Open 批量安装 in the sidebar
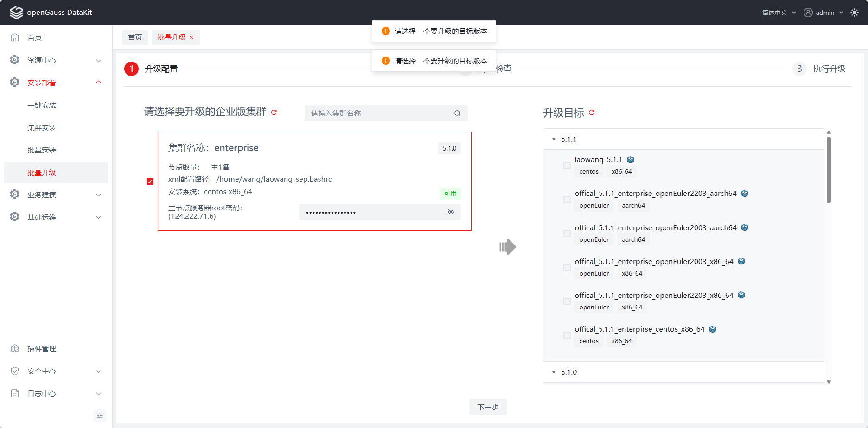The height and width of the screenshot is (428, 868). pyautogui.click(x=42, y=150)
